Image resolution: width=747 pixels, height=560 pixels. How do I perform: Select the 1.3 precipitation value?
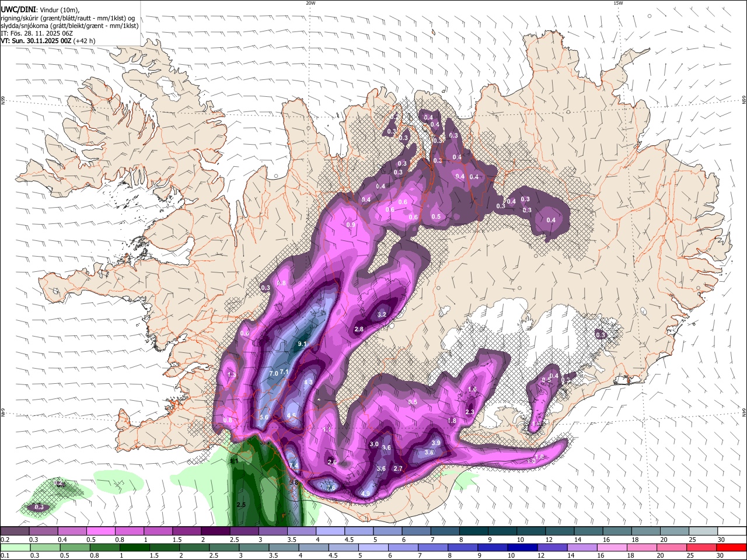[232, 374]
